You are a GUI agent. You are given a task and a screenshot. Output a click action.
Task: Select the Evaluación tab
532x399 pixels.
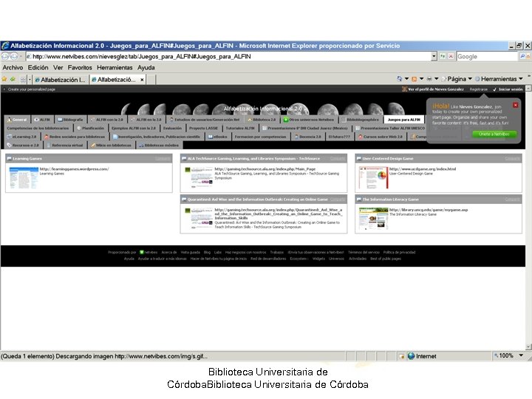[x=172, y=129]
